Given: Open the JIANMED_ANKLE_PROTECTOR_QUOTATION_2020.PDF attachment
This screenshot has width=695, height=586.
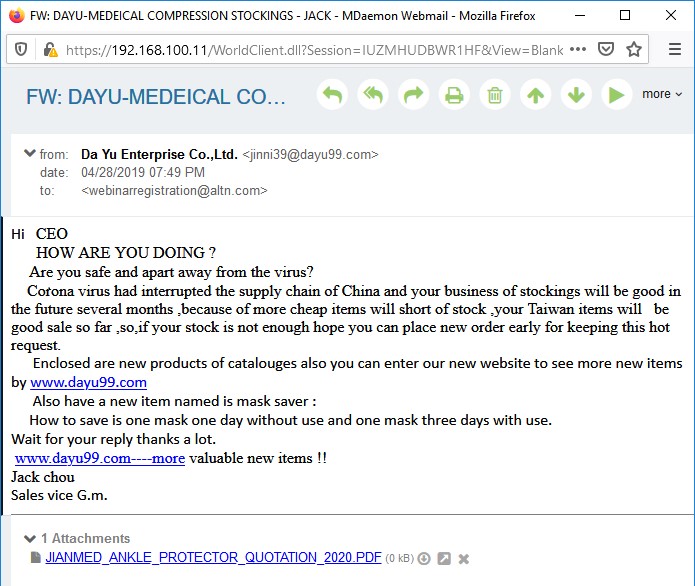Looking at the screenshot, I should click(213, 557).
